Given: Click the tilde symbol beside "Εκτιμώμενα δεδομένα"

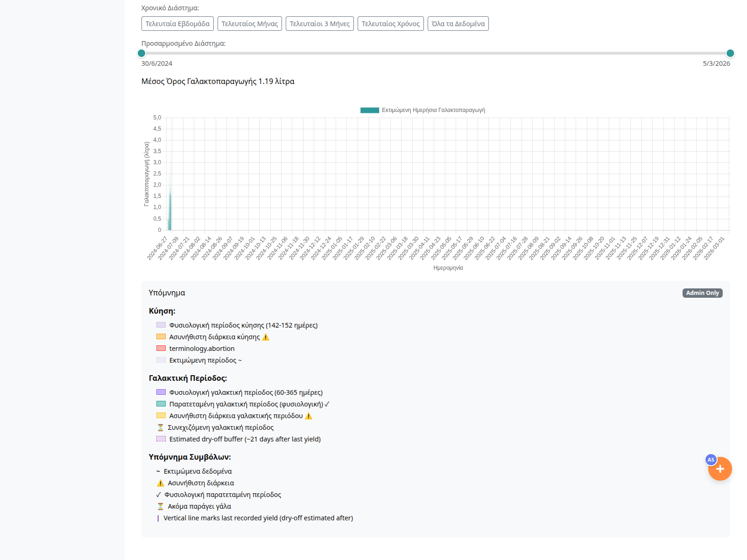Looking at the screenshot, I should point(159,471).
